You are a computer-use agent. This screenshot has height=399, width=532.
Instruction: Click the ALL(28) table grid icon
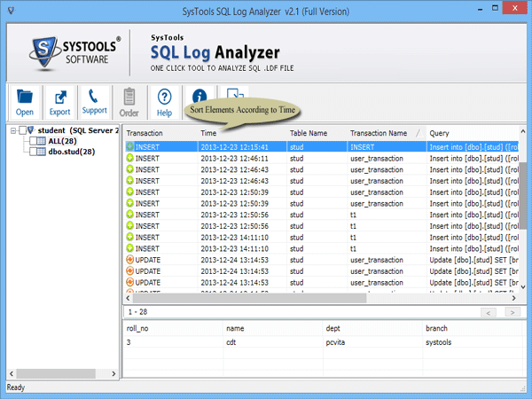pos(41,141)
